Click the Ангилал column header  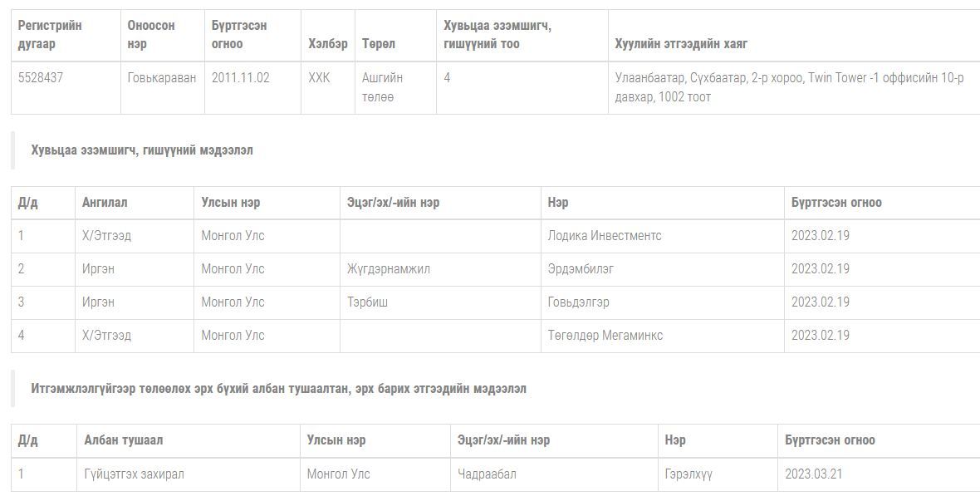point(105,203)
